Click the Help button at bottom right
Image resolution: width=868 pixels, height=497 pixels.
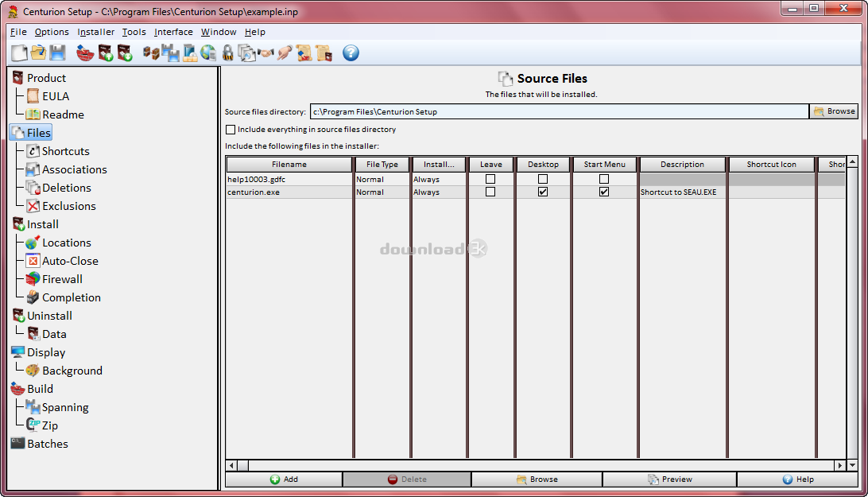coord(798,480)
